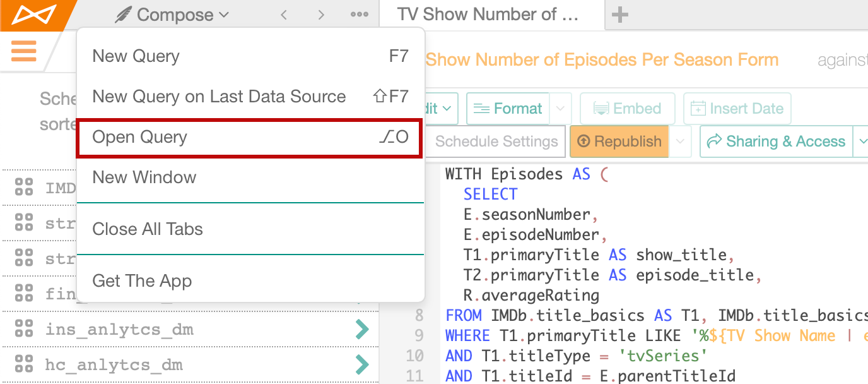This screenshot has width=868, height=384.
Task: Click the T2.primaryTitle AS episode_title line
Action: pos(613,275)
